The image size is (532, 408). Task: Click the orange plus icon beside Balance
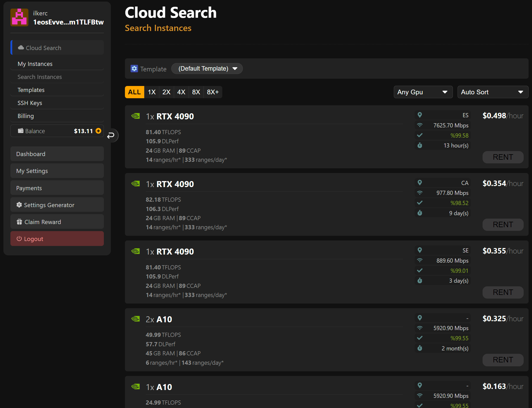coord(98,131)
